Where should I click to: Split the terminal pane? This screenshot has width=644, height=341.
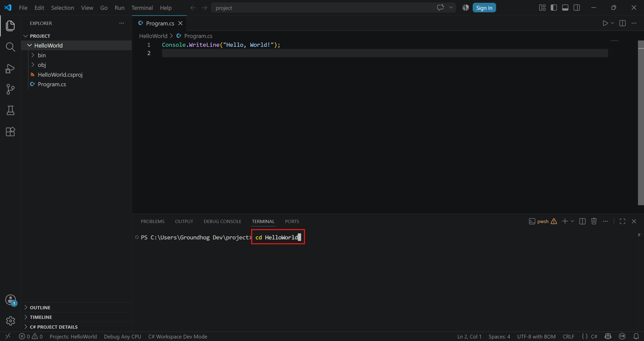pyautogui.click(x=582, y=221)
